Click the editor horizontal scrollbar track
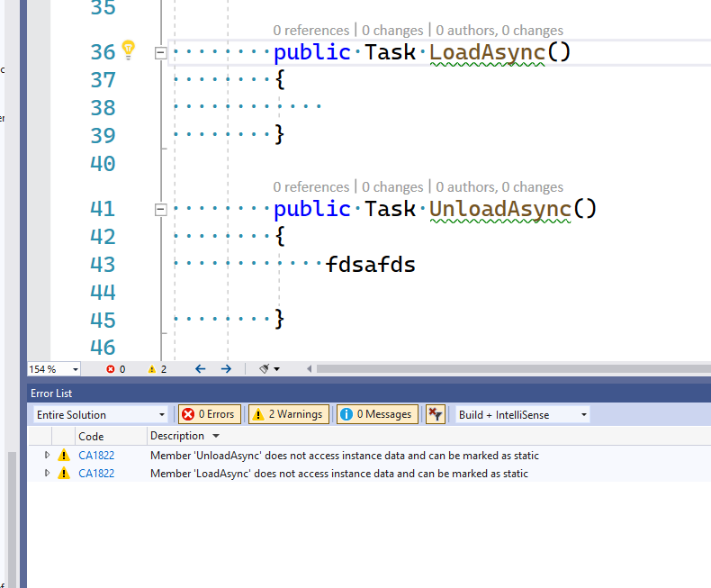 513,369
